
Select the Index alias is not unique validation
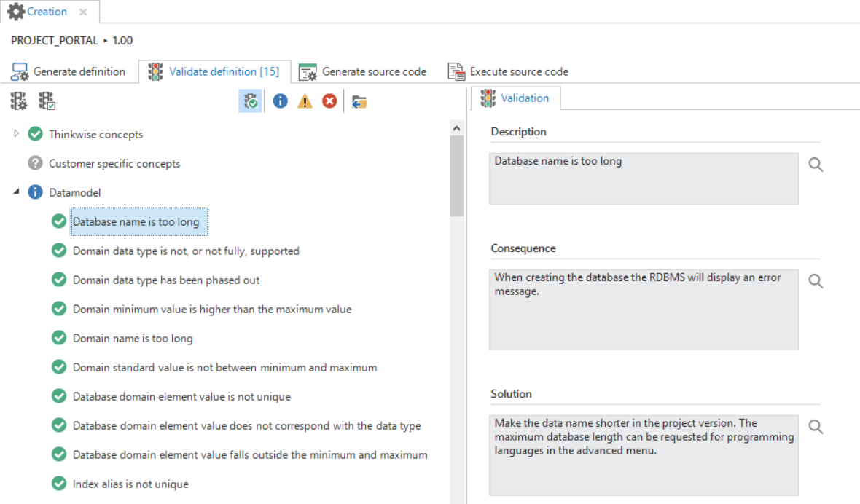pos(130,484)
